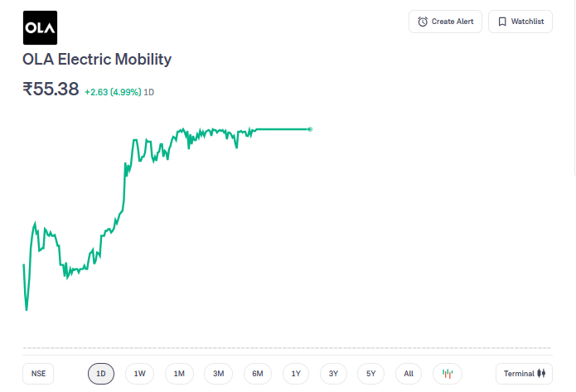Open the Terminal view
576x392 pixels.
(523, 374)
